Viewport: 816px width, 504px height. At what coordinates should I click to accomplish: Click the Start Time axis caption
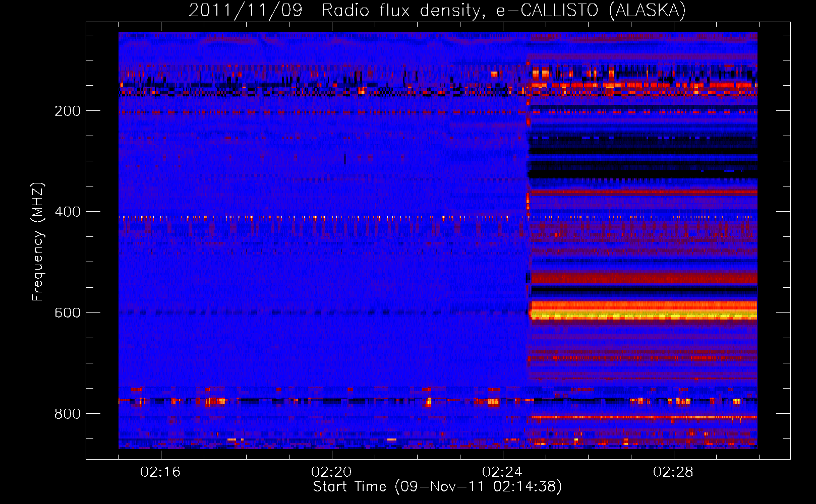[437, 487]
